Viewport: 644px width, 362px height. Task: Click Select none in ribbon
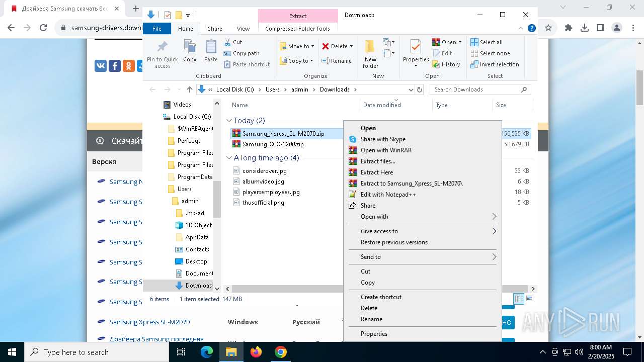[x=490, y=53]
